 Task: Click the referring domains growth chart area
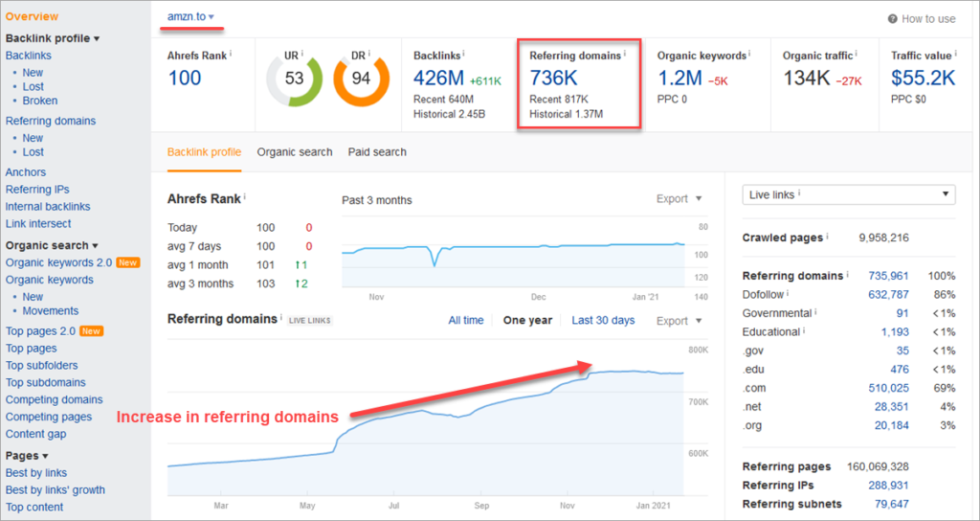pos(517,431)
